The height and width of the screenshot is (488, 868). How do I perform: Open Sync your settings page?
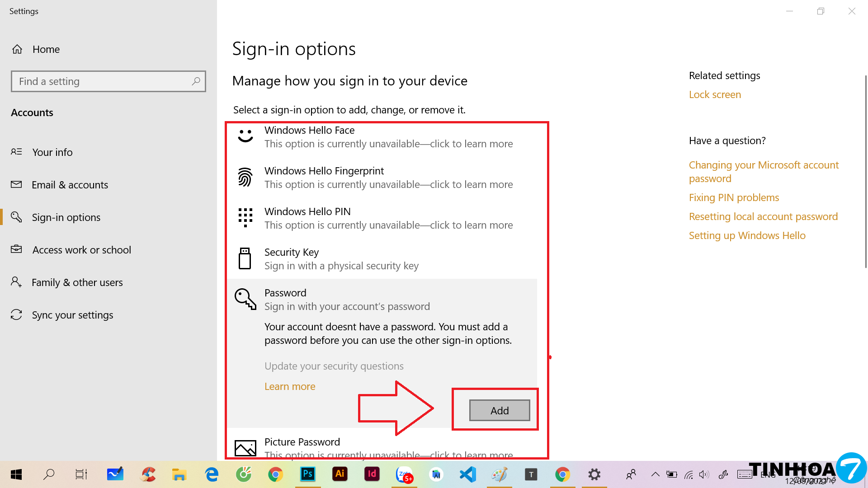coord(72,315)
